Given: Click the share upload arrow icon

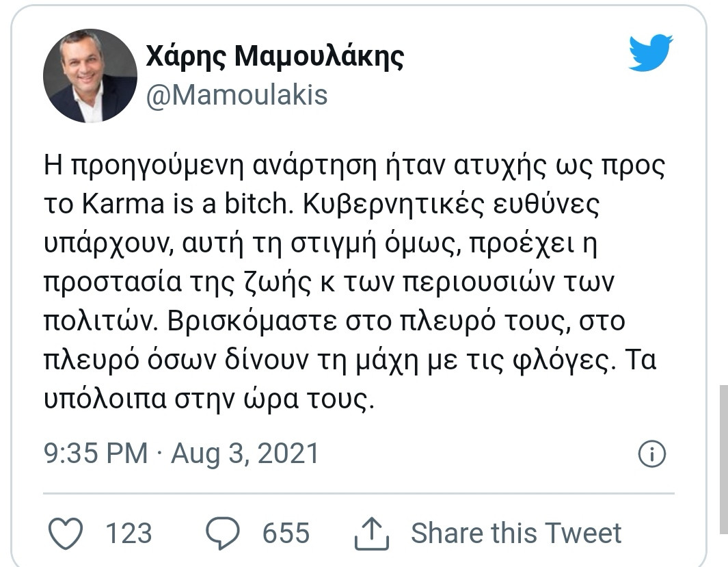Looking at the screenshot, I should (371, 533).
